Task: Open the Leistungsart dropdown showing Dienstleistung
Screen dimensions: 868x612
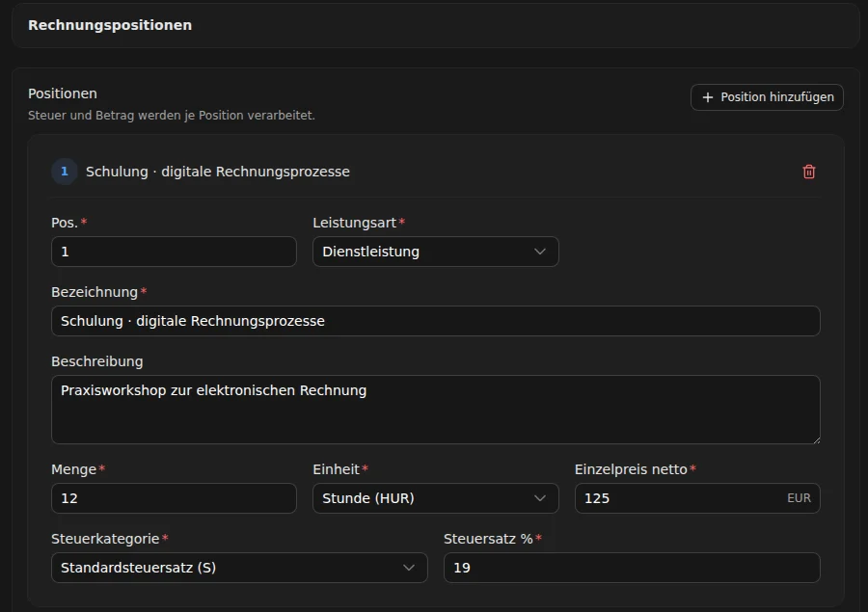Action: tap(435, 252)
